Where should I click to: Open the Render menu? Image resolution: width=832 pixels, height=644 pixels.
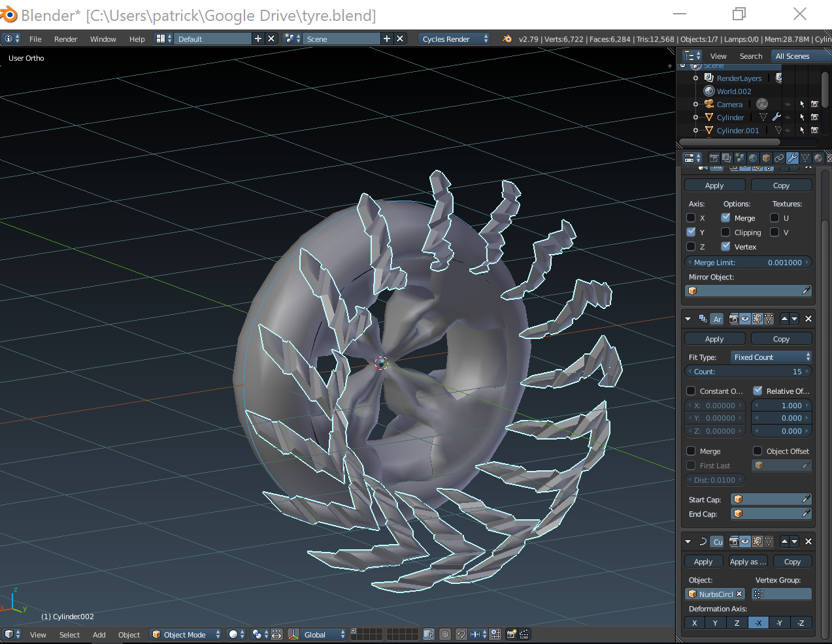tap(65, 39)
